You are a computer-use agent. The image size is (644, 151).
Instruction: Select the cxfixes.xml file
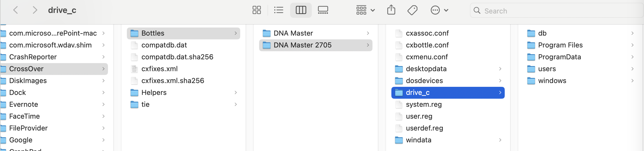(x=159, y=69)
